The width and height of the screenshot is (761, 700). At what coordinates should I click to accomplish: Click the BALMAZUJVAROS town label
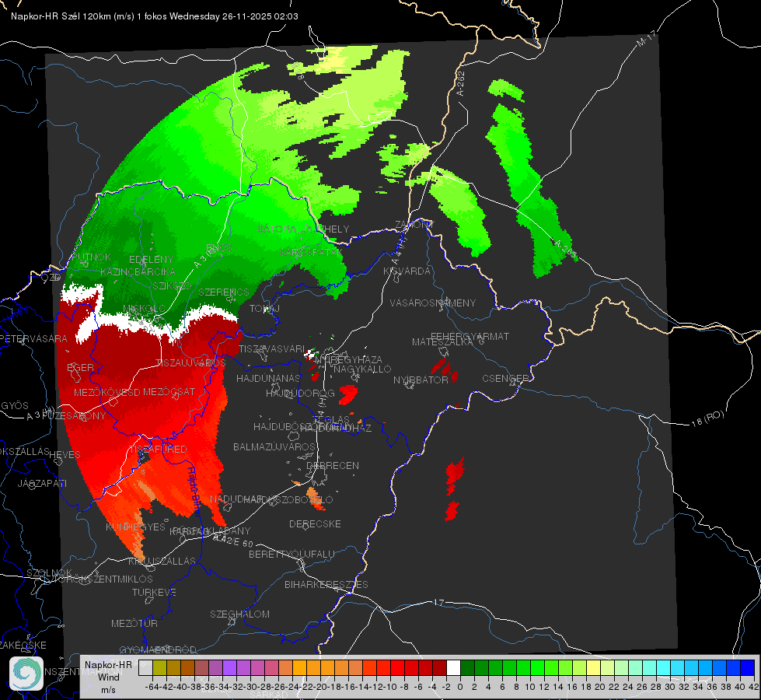(274, 446)
